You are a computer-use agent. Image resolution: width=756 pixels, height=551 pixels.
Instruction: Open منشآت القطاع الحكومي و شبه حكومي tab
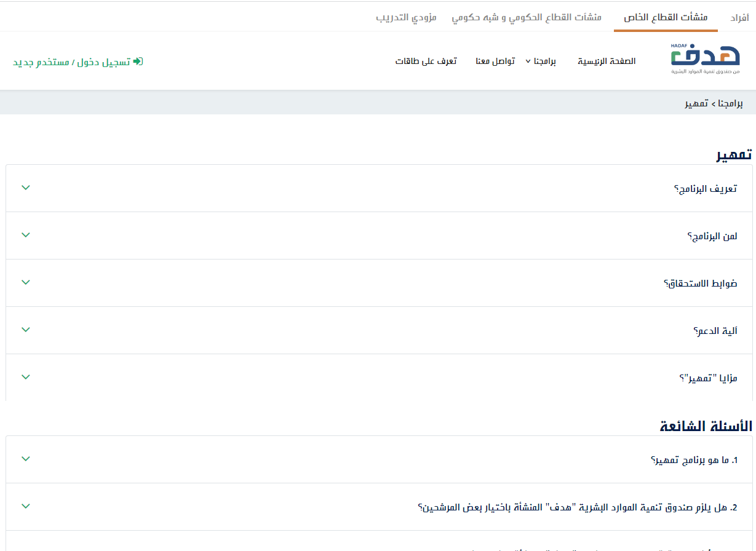click(x=527, y=17)
